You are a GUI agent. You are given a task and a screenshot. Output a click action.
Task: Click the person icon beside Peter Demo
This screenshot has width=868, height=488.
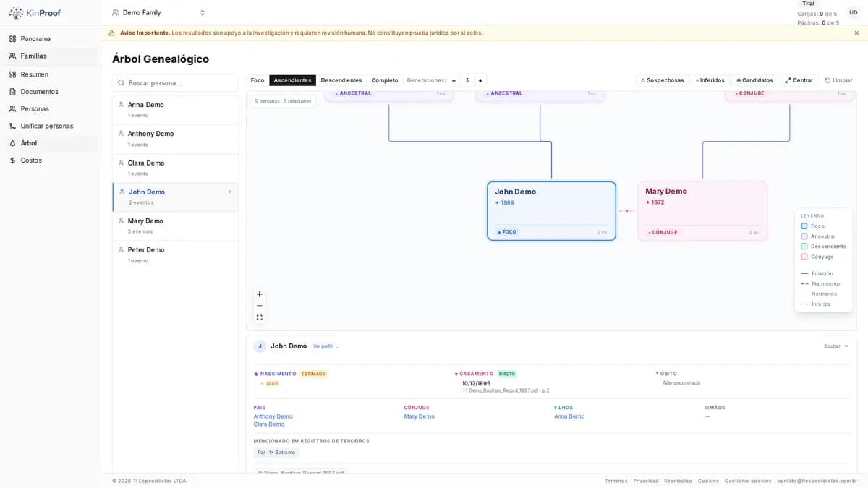click(x=122, y=249)
